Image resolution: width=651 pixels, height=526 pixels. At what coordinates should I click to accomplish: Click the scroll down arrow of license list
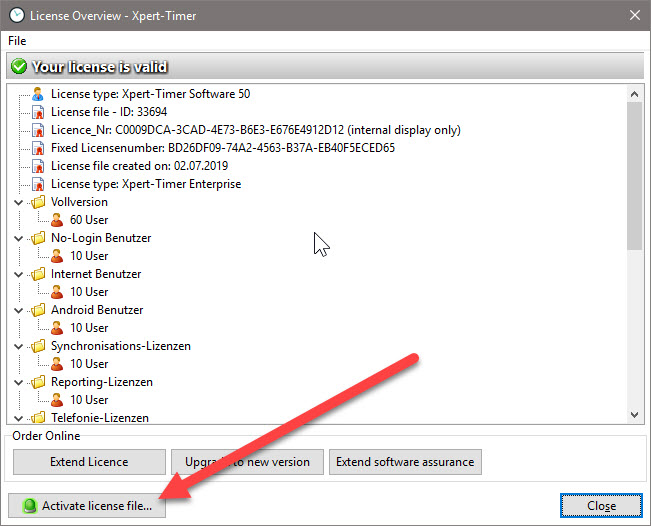coord(635,415)
